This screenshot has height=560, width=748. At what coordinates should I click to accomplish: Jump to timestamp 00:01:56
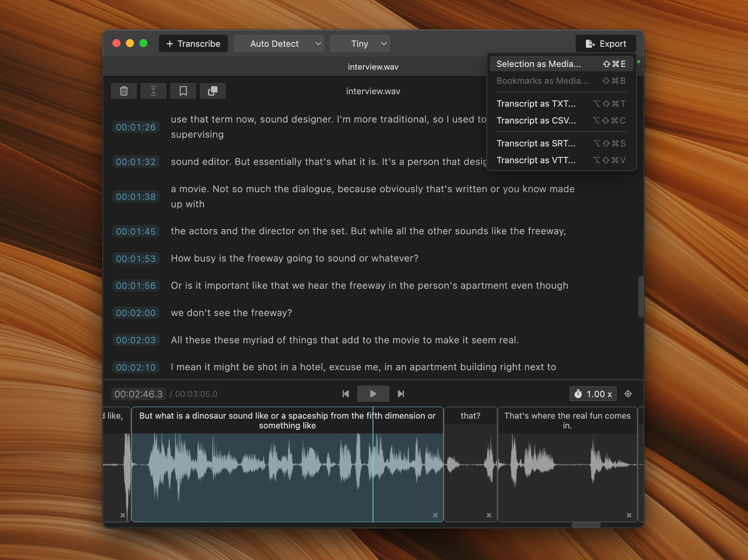click(136, 286)
